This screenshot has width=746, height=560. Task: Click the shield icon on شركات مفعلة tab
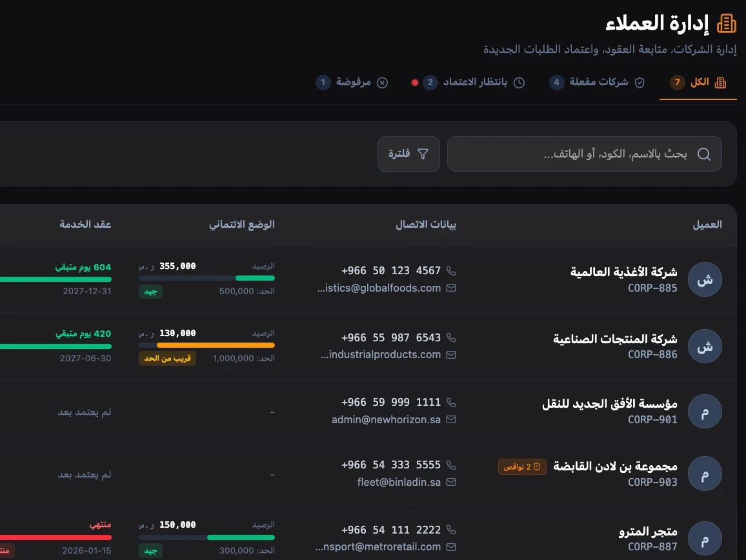coord(640,83)
